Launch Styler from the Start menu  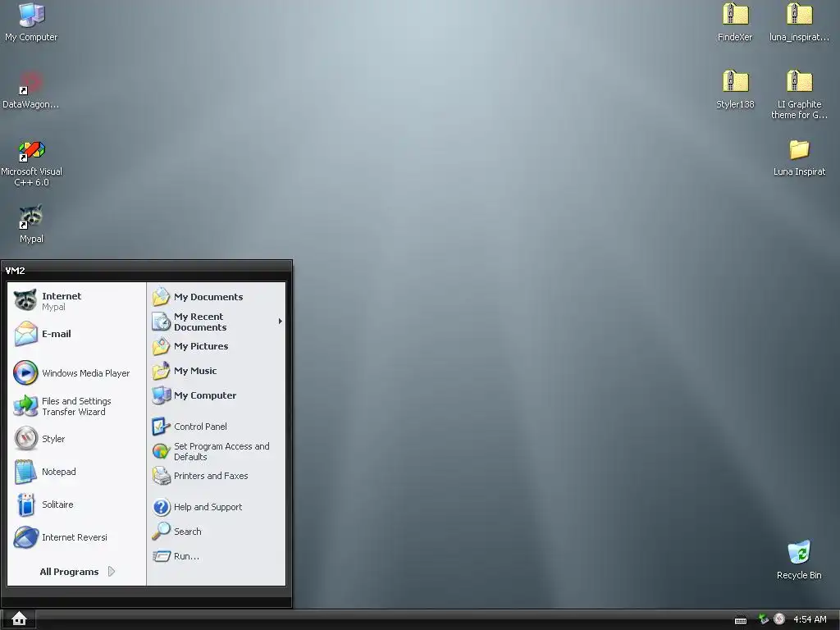pyautogui.click(x=76, y=439)
